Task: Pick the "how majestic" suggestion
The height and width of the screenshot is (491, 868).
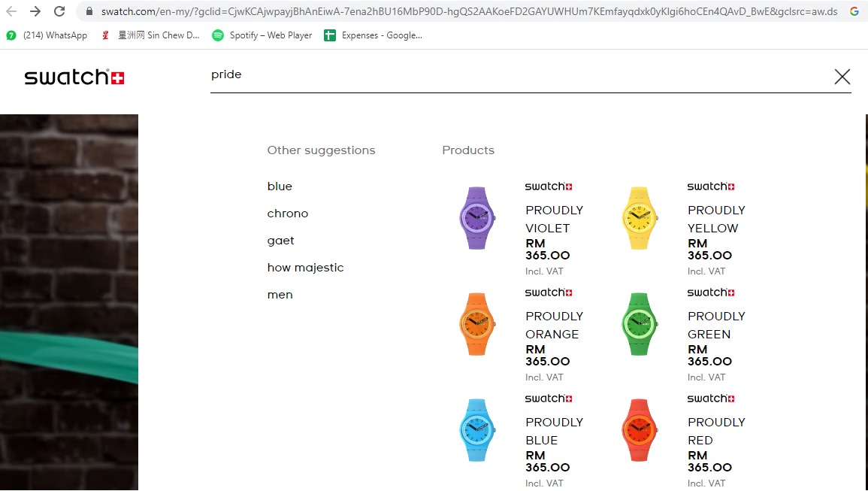Action: 305,268
